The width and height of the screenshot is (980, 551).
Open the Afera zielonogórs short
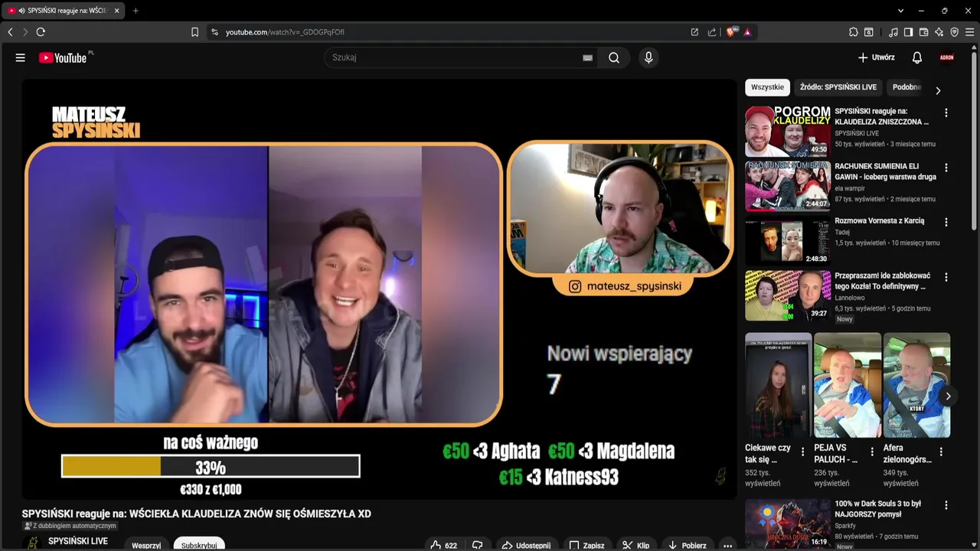pos(916,385)
